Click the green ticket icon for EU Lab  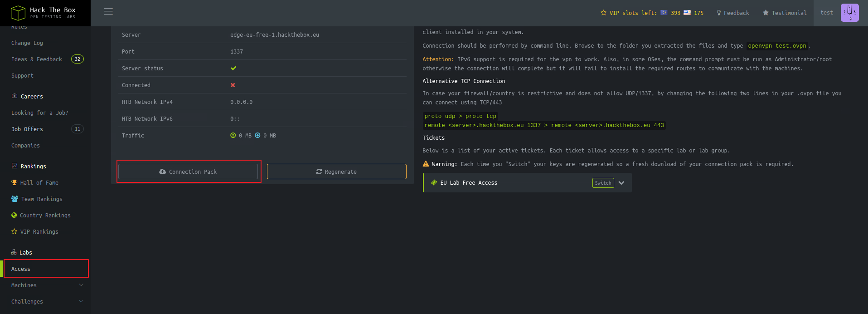434,182
